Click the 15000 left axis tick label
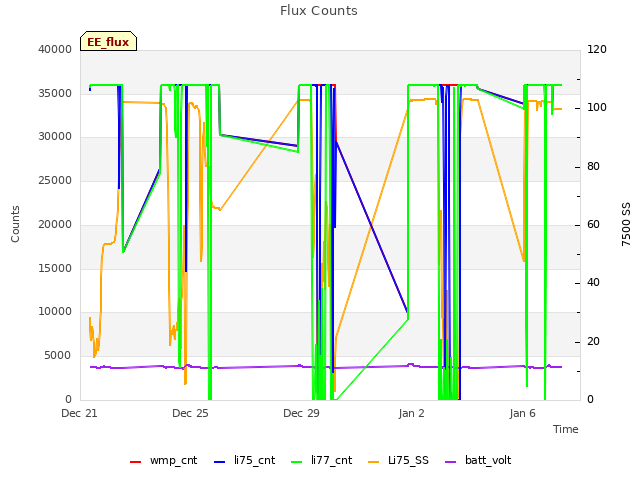The height and width of the screenshot is (480, 640). click(x=55, y=268)
